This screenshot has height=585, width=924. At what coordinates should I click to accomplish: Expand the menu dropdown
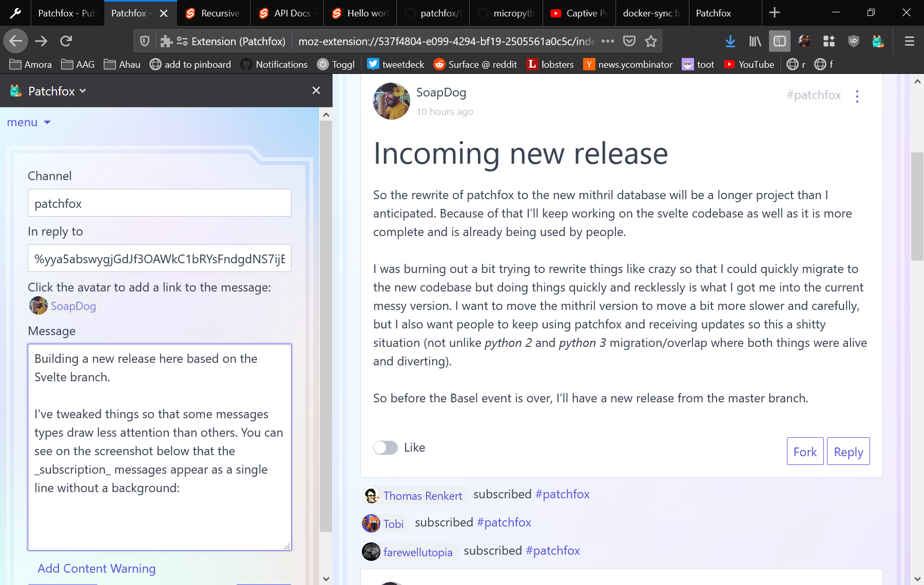29,122
